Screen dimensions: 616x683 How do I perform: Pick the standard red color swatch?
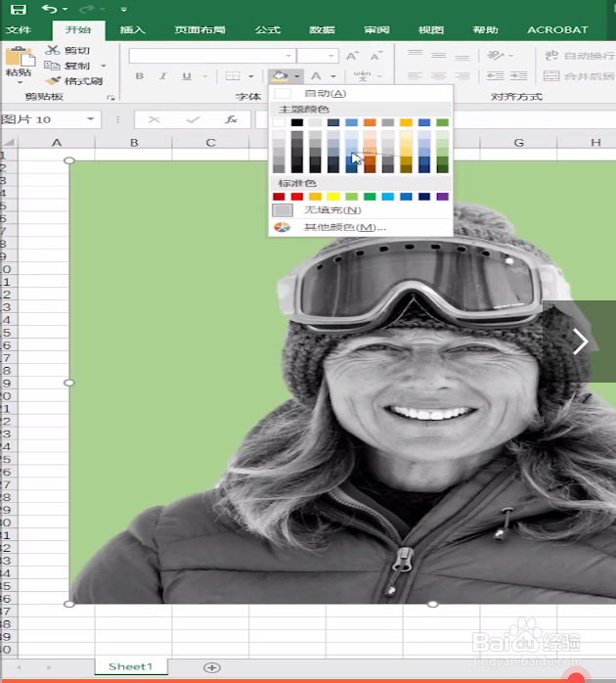297,197
